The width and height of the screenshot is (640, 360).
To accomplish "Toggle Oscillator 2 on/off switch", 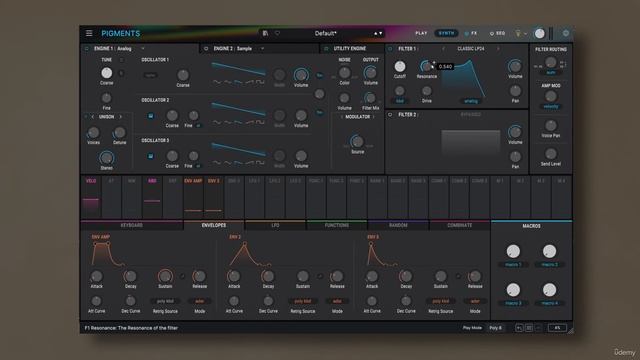I will click(x=150, y=116).
